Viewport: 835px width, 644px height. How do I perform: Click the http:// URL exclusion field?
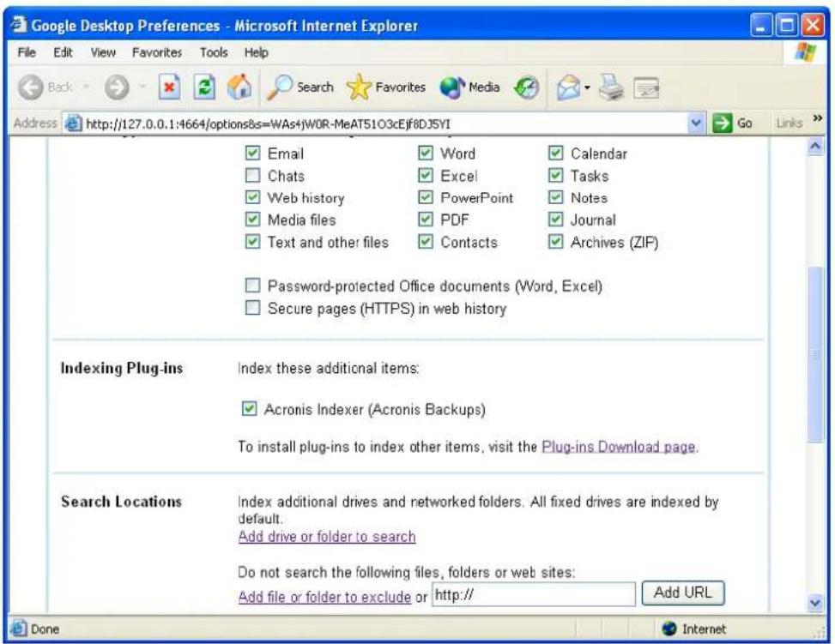pos(534,594)
